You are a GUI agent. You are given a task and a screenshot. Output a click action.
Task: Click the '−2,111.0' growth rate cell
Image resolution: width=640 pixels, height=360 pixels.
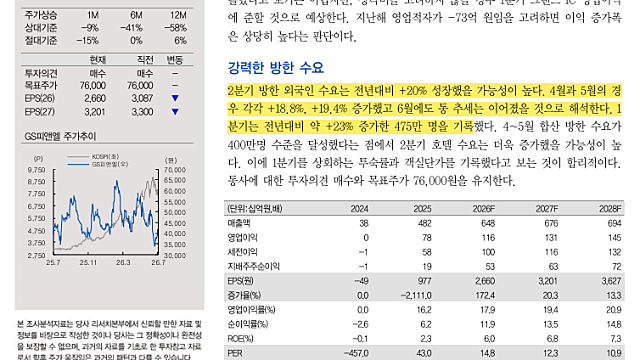tap(416, 295)
